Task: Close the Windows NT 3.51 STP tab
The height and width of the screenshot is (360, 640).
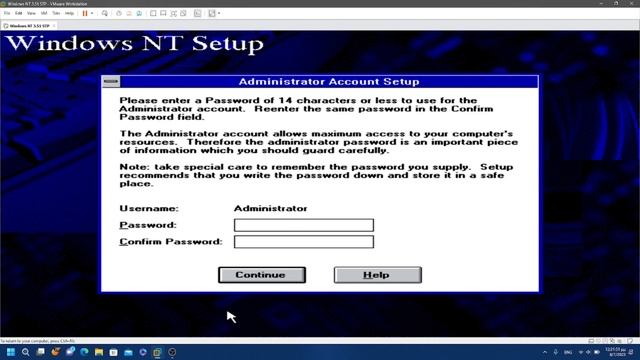Action: point(54,26)
